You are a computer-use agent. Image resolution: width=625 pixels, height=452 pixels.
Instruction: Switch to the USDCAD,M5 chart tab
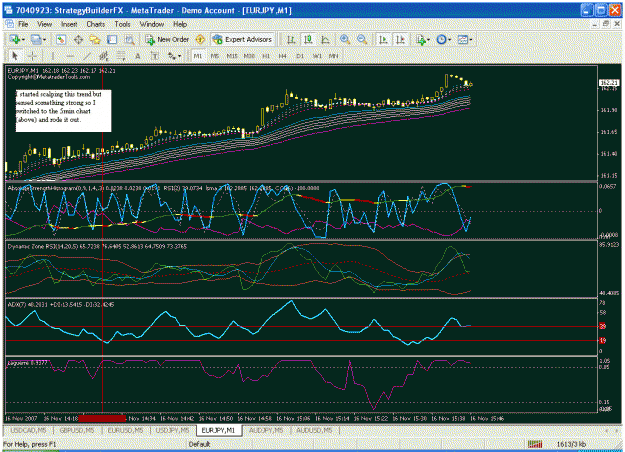(x=28, y=430)
